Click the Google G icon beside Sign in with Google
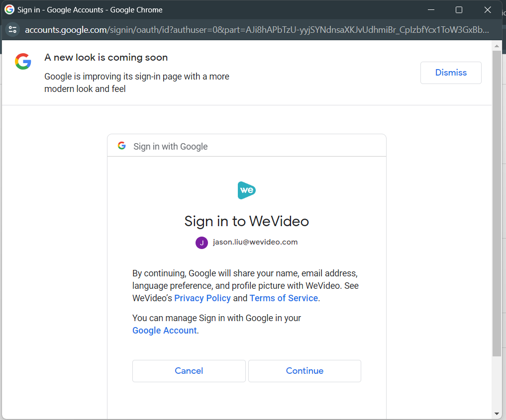 pyautogui.click(x=122, y=146)
